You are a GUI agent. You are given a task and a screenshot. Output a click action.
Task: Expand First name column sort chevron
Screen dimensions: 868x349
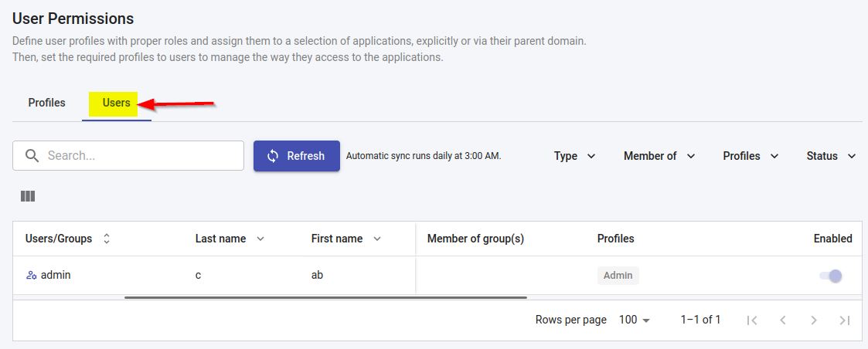[x=377, y=239]
